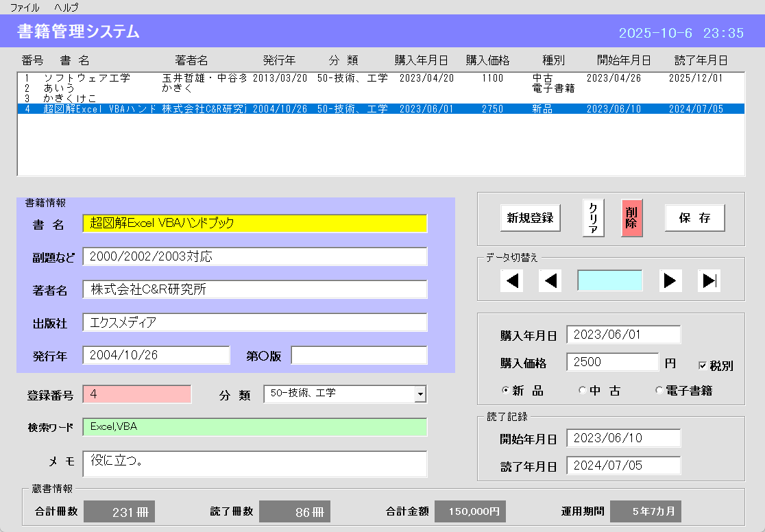Click the cyan box in データ切替え

[610, 281]
